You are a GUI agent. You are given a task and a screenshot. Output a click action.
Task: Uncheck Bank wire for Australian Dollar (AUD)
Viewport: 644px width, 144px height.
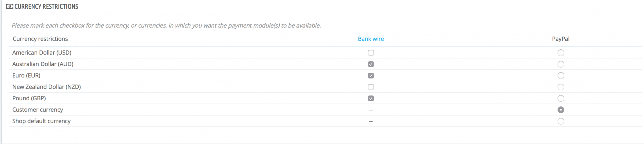tap(371, 64)
